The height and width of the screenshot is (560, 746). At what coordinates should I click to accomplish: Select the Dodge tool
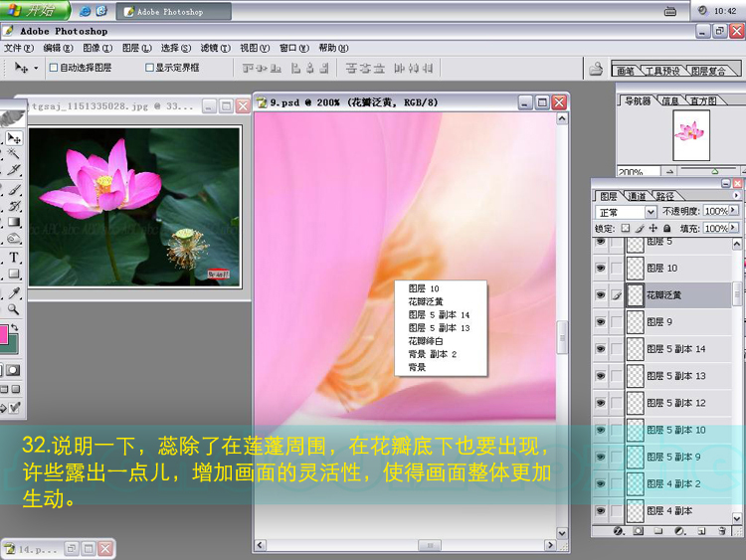pyautogui.click(x=14, y=239)
